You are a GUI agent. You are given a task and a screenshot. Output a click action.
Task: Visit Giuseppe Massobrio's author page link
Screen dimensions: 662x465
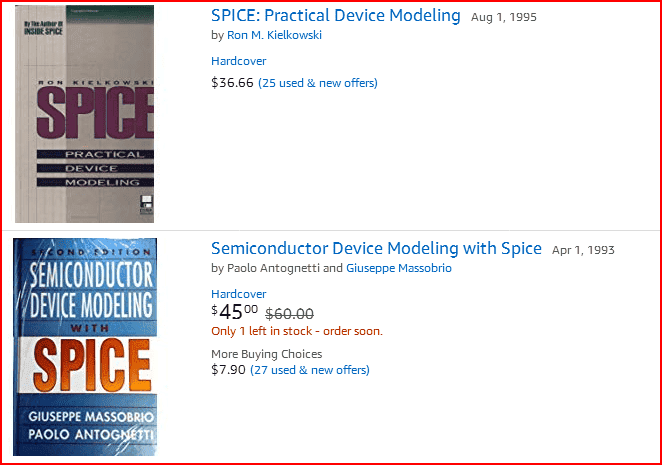coord(398,268)
